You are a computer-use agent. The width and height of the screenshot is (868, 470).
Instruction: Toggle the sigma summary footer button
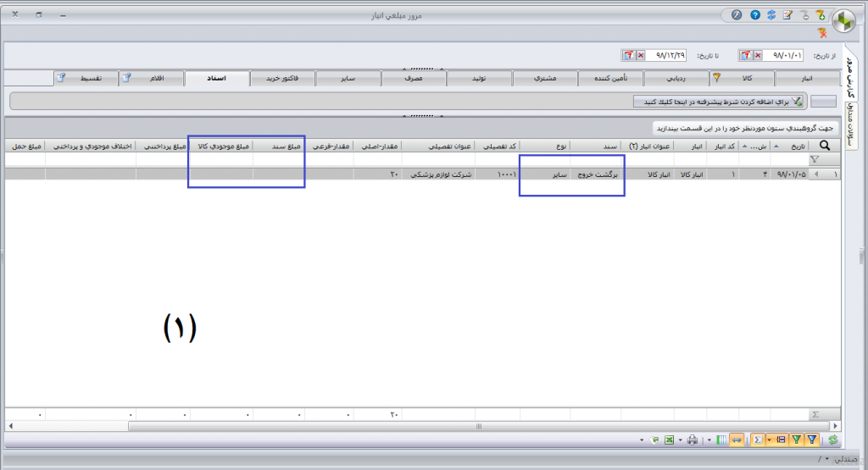point(755,440)
